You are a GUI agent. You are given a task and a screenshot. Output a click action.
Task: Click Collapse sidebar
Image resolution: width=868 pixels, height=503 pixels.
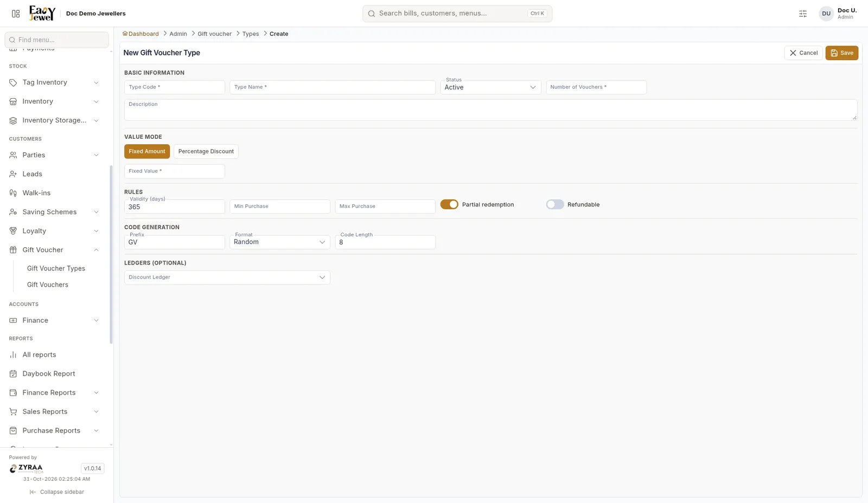click(x=57, y=492)
